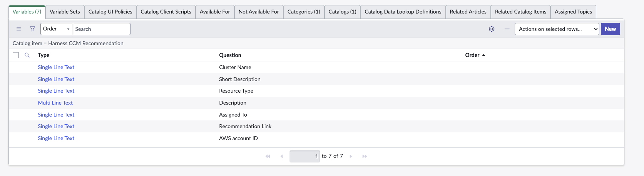Viewport: 644px width, 176px height.
Task: Click the collapse list dash icon
Action: (507, 29)
